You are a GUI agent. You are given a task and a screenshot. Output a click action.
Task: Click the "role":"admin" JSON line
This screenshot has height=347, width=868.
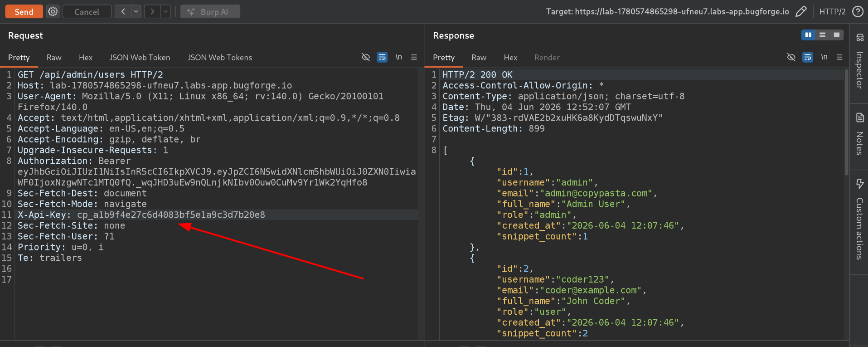pyautogui.click(x=536, y=215)
